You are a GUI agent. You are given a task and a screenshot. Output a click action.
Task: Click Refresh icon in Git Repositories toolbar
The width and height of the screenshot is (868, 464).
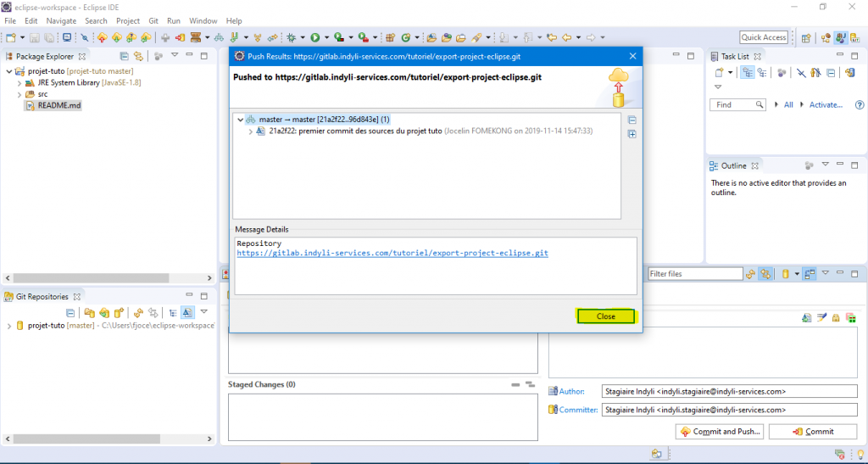pos(139,312)
